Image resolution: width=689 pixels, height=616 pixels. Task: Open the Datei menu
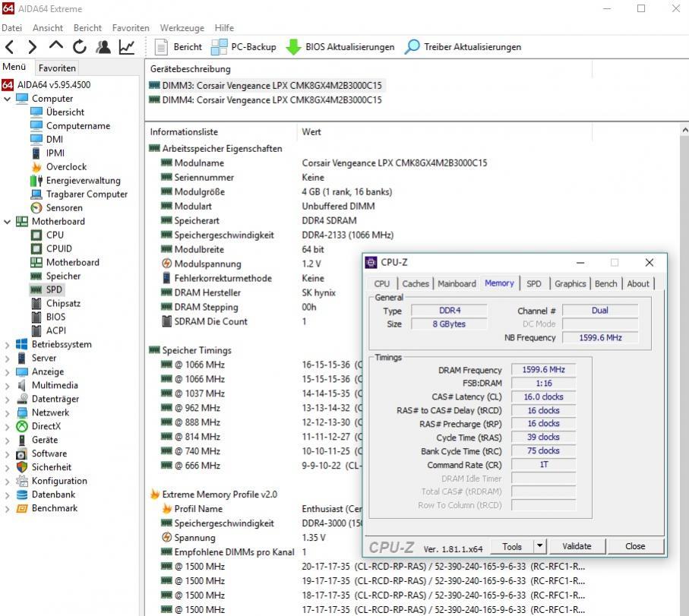12,27
